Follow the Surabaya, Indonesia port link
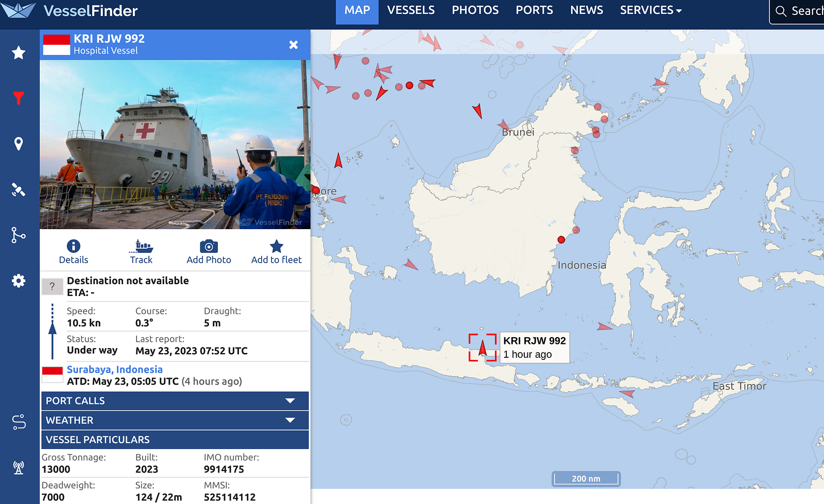The width and height of the screenshot is (824, 504). 115,369
